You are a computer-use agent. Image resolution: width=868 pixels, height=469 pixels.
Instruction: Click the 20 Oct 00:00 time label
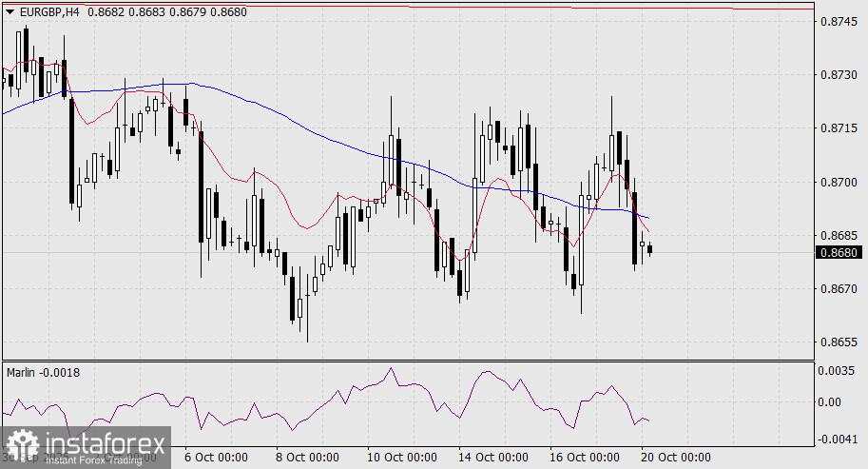click(x=676, y=458)
